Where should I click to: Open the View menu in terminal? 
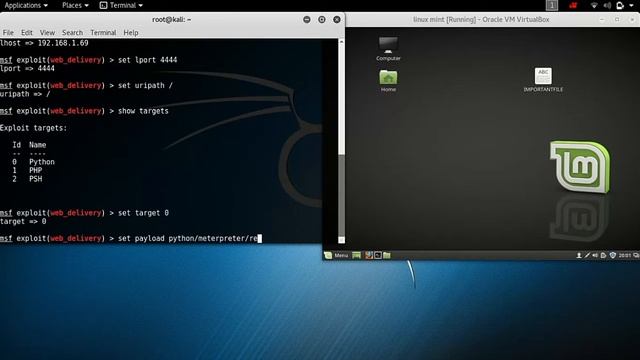[x=47, y=33]
